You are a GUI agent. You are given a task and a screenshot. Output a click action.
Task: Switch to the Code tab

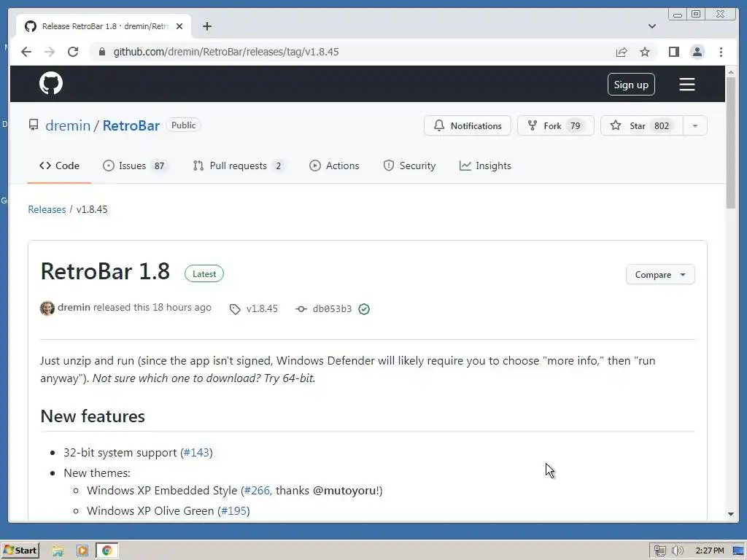coord(59,166)
